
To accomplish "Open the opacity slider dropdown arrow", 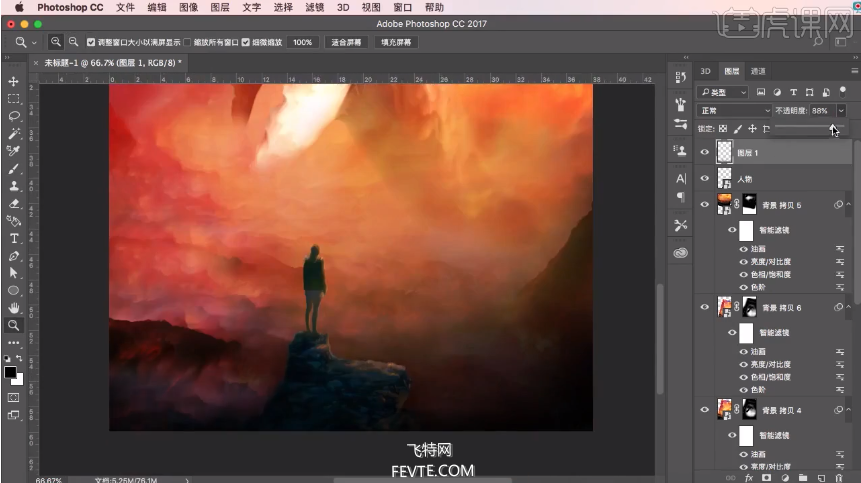I will point(841,110).
